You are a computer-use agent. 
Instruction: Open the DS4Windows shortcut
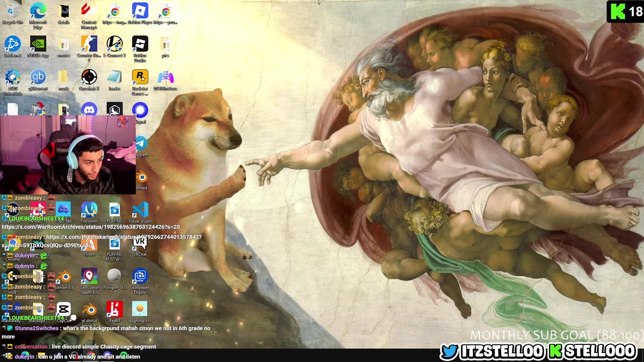point(166,80)
